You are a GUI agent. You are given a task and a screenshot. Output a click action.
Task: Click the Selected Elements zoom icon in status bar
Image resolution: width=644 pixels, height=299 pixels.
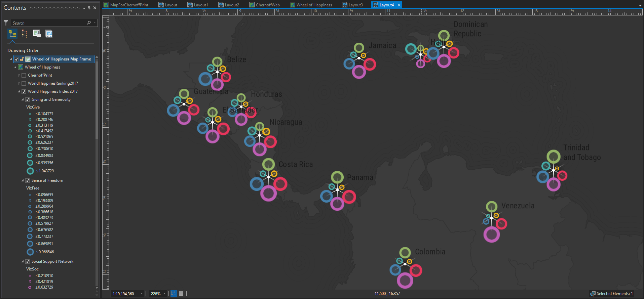[x=593, y=294]
